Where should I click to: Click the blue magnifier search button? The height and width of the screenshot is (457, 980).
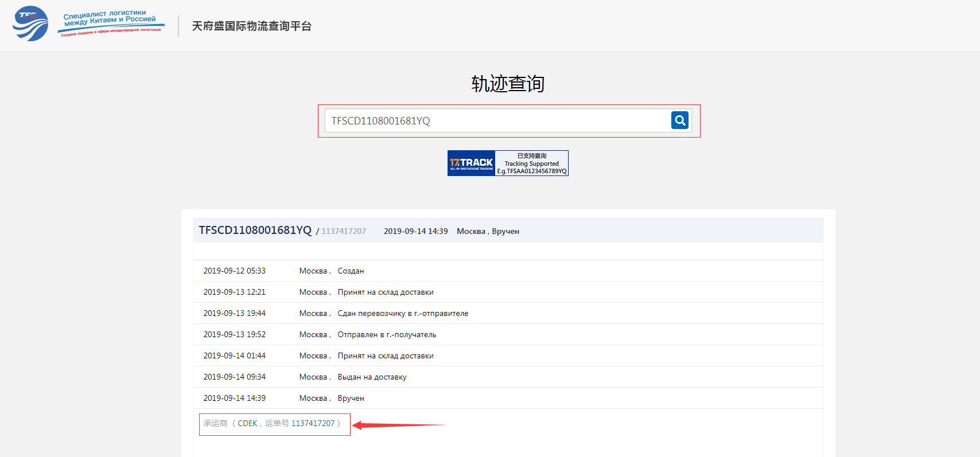[x=679, y=120]
